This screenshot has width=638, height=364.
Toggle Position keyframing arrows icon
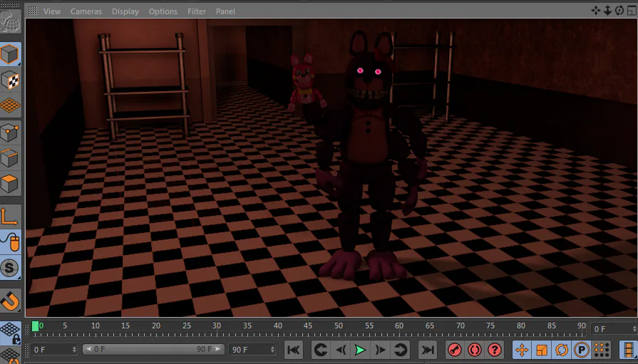click(522, 350)
